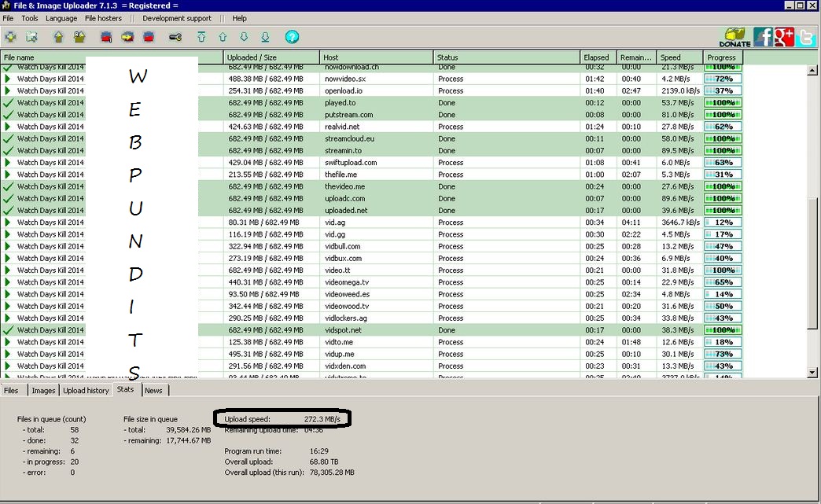The width and height of the screenshot is (821, 504).
Task: Sort by the Progress column header
Action: pos(723,57)
